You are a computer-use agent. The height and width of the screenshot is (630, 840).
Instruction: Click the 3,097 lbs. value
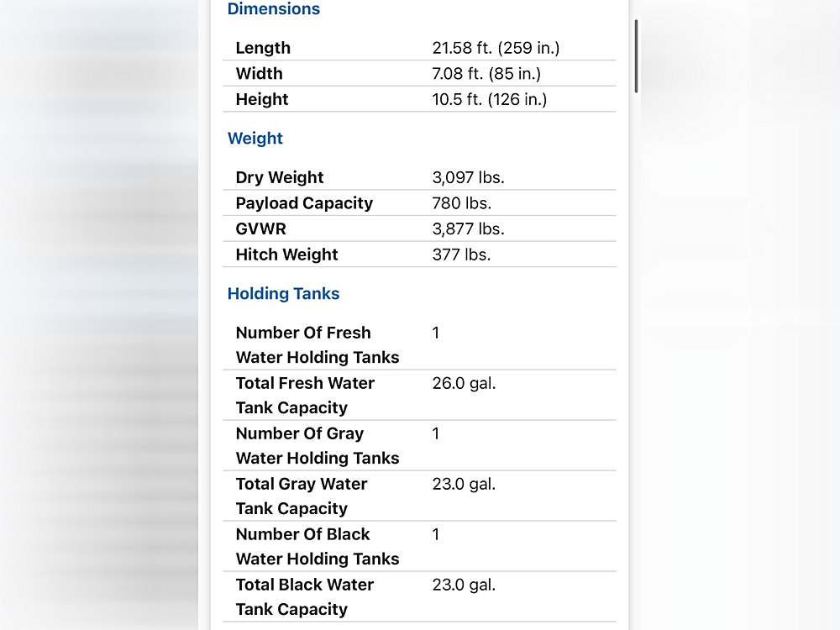468,178
